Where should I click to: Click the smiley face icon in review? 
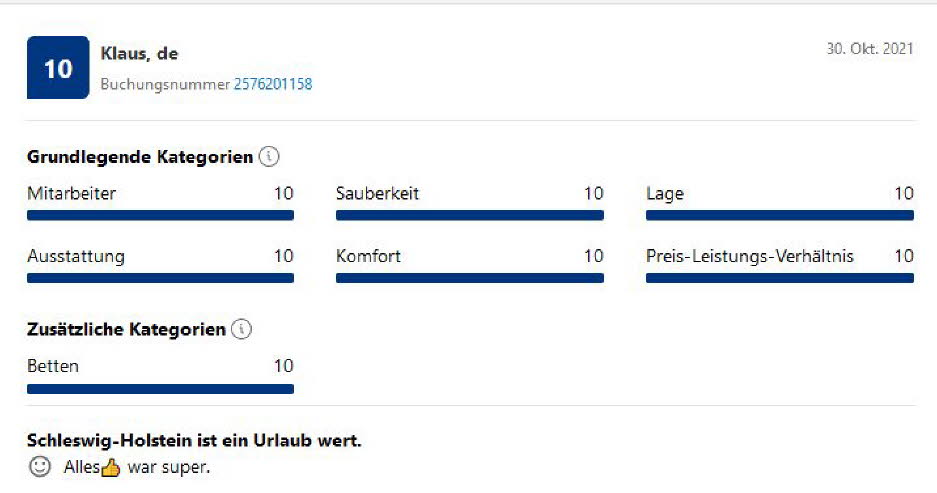point(40,467)
